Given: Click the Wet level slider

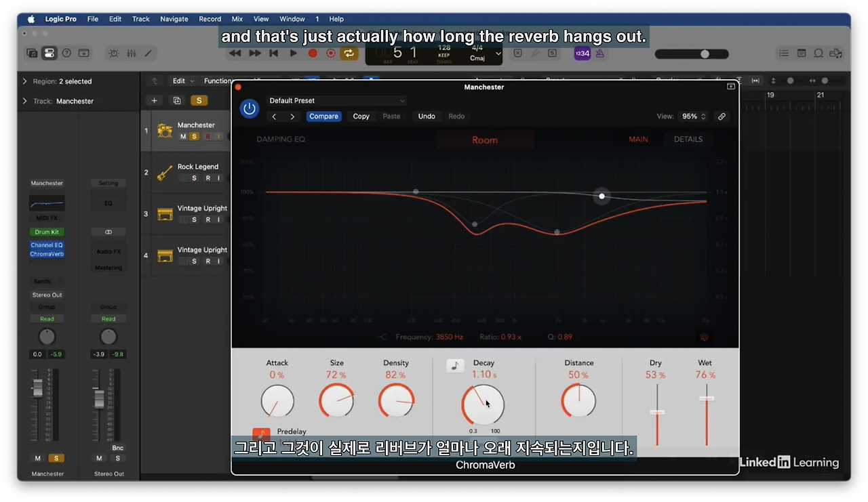Looking at the screenshot, I should 707,398.
